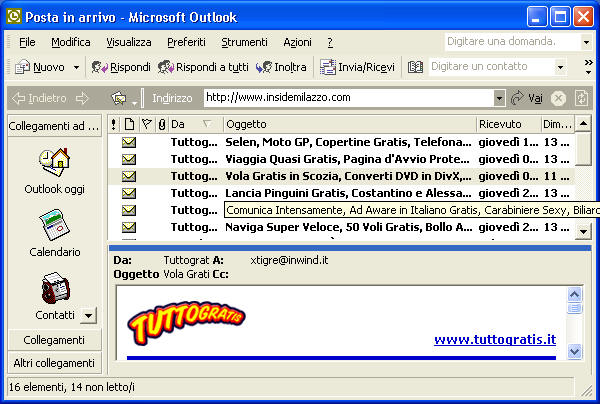Click preview pane scroll down arrow
This screenshot has height=404, width=600.
tap(574, 351)
